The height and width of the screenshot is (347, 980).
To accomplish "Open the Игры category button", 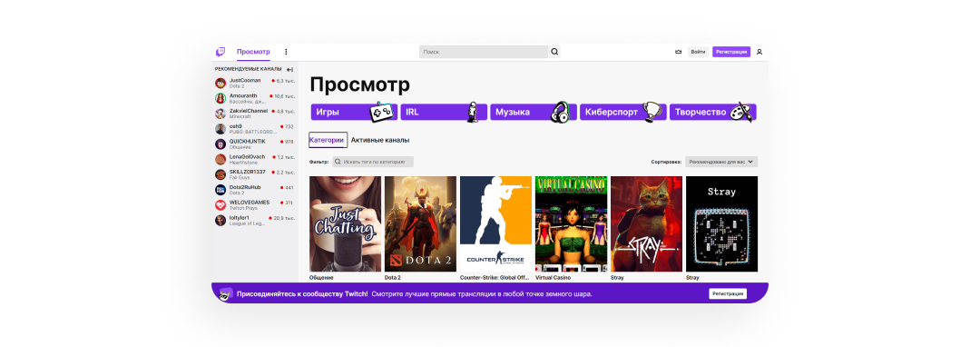I will click(x=355, y=113).
